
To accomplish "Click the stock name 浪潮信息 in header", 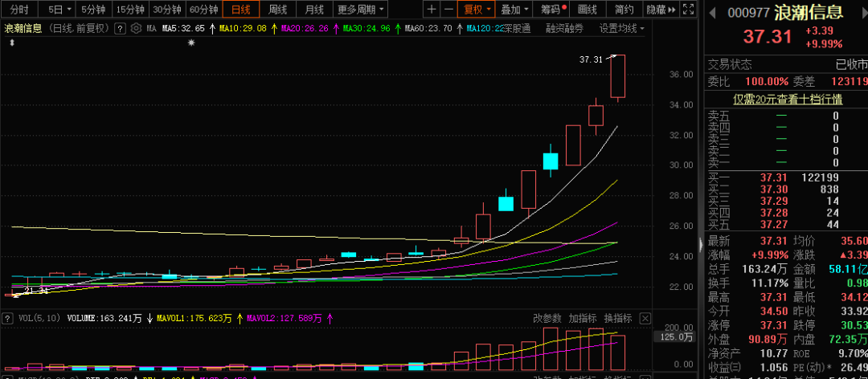I will tap(809, 12).
